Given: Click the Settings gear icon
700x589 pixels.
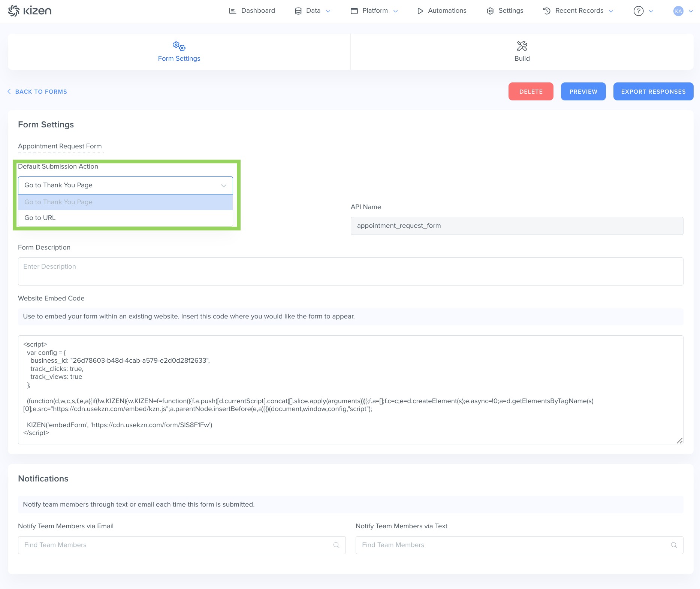Looking at the screenshot, I should pyautogui.click(x=490, y=11).
